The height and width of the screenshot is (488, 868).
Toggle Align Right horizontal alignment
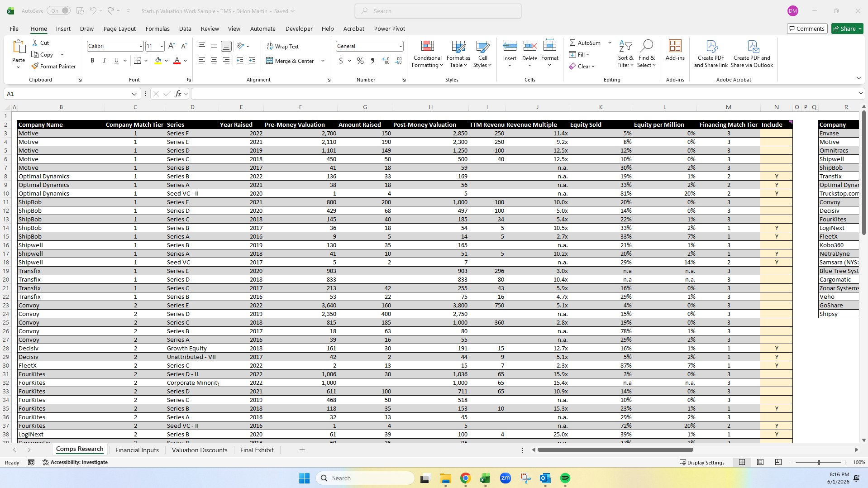pos(226,60)
